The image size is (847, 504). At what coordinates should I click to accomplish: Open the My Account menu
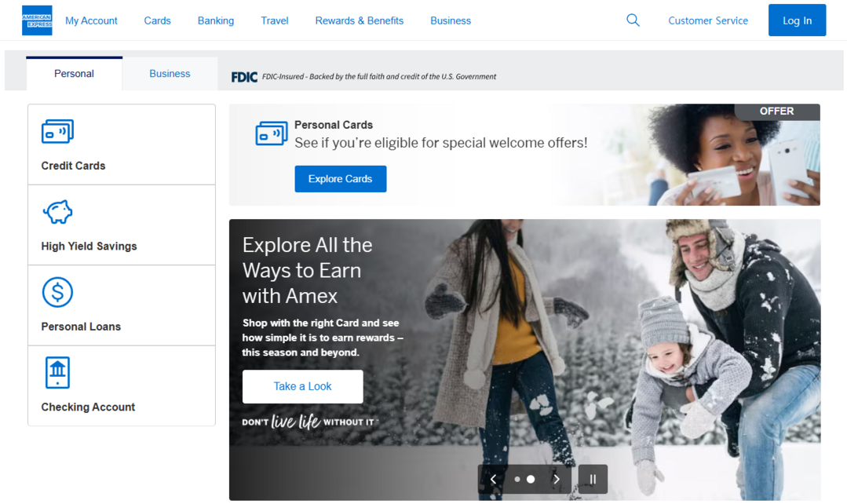pos(91,20)
